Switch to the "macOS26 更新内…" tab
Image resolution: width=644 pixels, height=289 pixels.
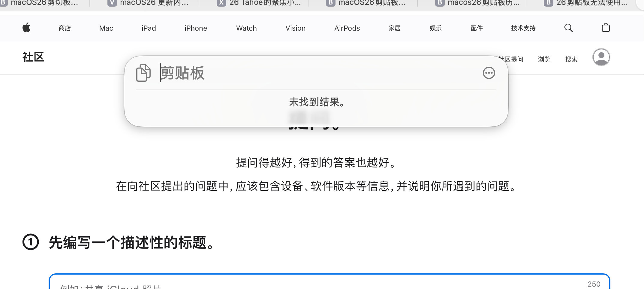click(x=149, y=4)
